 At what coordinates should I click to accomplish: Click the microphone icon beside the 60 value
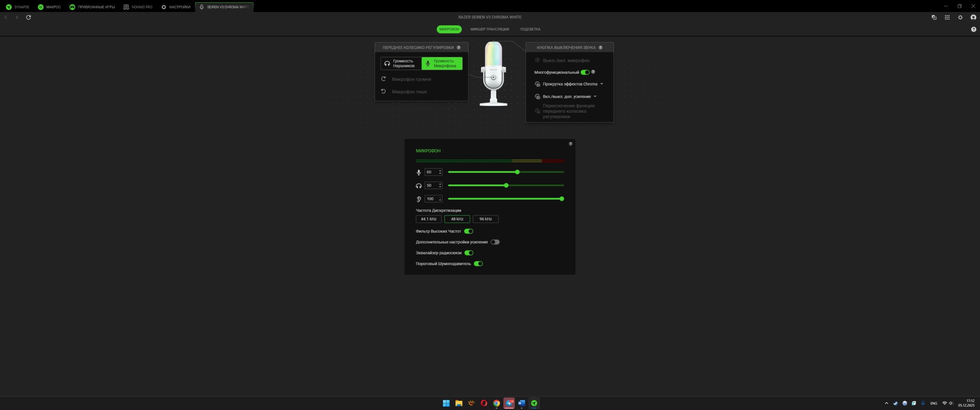click(x=419, y=172)
